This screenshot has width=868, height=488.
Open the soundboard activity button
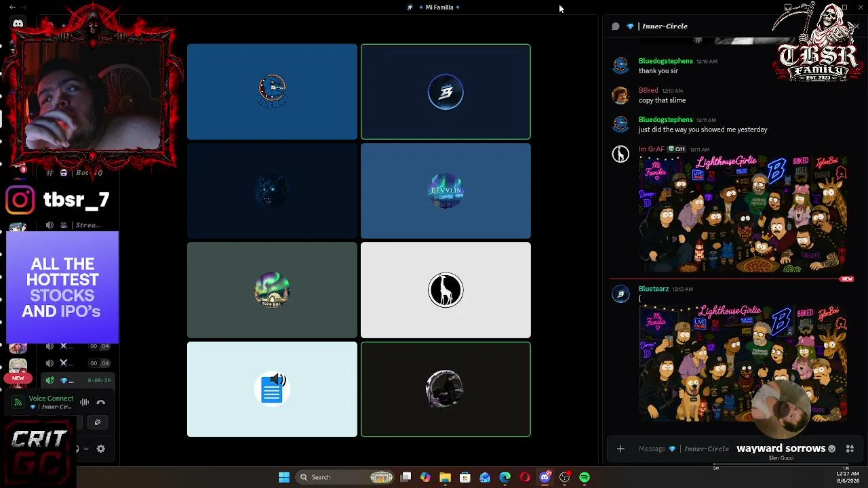point(98,422)
